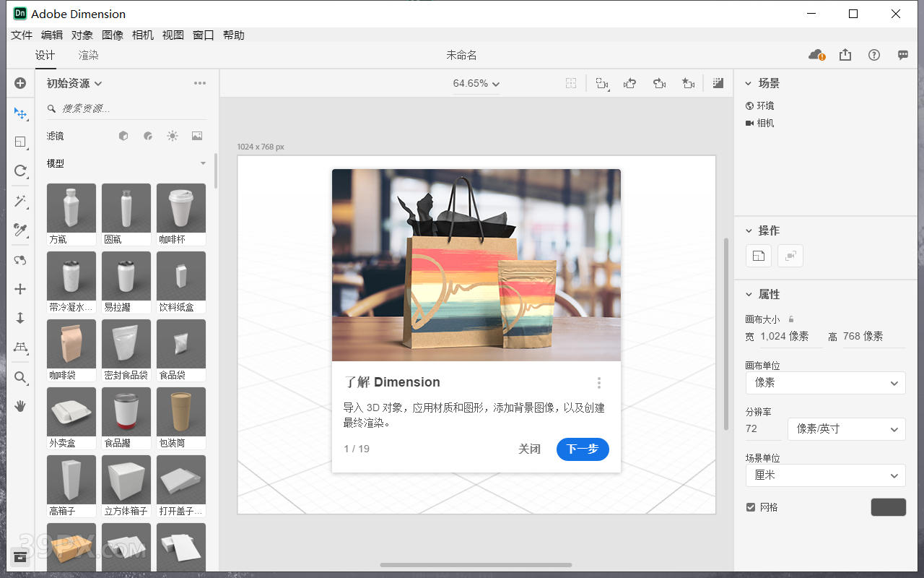Viewport: 924px width, 578px height.
Task: Open the 编辑 menu
Action: pyautogui.click(x=52, y=35)
